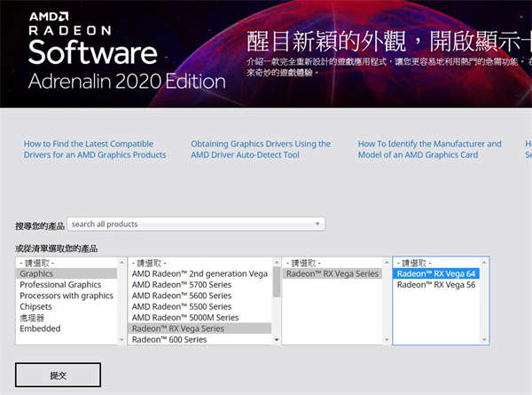
Task: Select the '- 請選取 -' placeholder in first list
Action: click(x=66, y=263)
